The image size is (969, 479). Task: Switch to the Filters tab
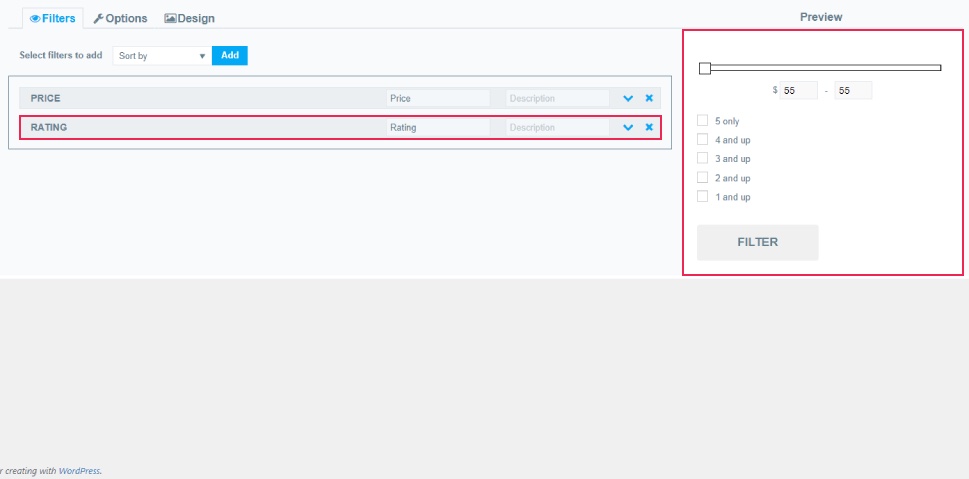pos(53,19)
